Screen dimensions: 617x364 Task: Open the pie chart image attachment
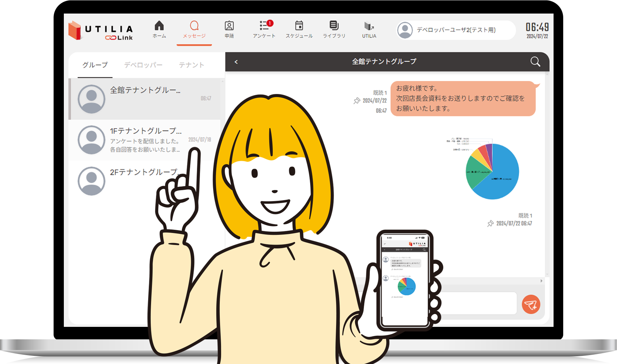pos(491,170)
